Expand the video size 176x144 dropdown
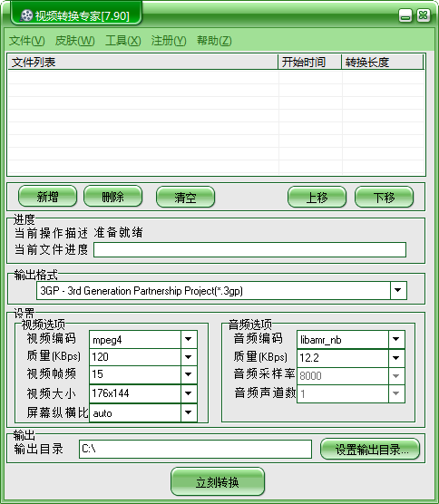439x504 pixels. (x=189, y=393)
